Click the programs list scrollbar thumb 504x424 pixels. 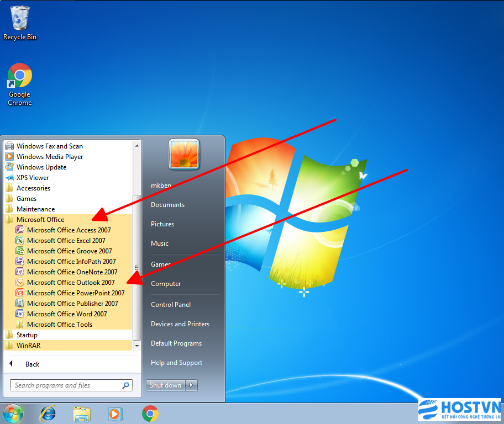[x=136, y=267]
